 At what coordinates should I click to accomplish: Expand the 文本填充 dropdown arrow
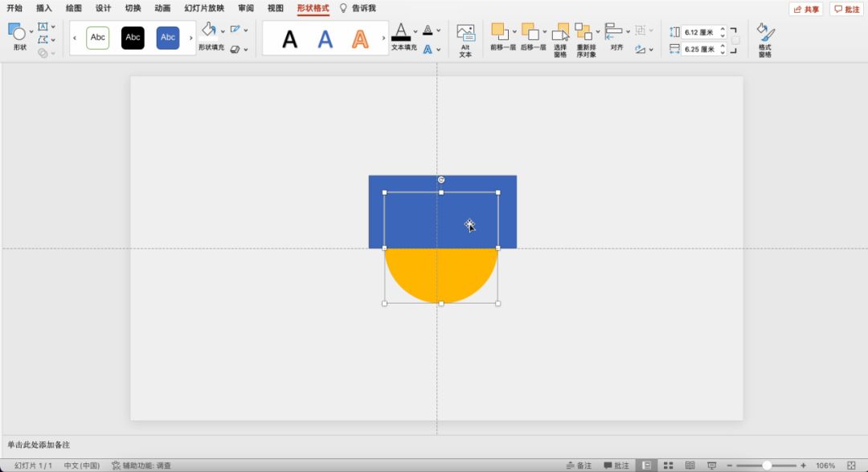tap(416, 31)
